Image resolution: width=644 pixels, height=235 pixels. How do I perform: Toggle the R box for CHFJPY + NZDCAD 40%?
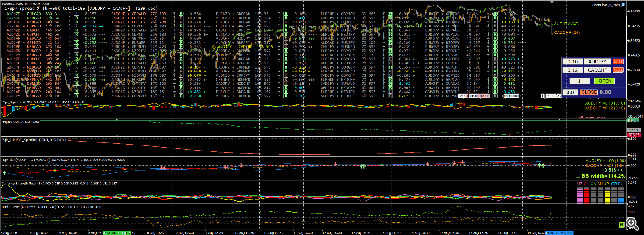coord(76,55)
